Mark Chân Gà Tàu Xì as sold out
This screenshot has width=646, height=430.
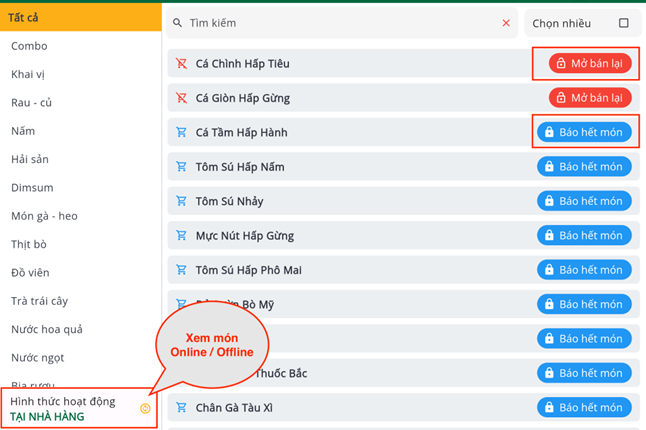pos(584,407)
